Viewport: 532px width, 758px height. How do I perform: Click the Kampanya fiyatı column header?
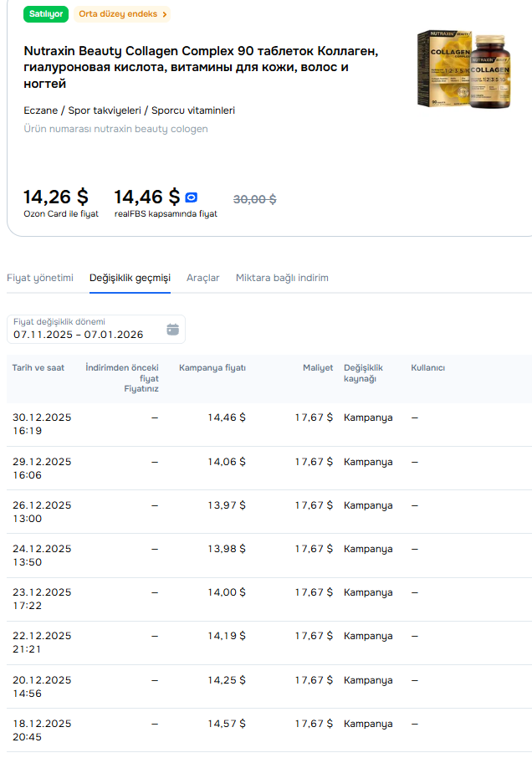click(x=212, y=368)
